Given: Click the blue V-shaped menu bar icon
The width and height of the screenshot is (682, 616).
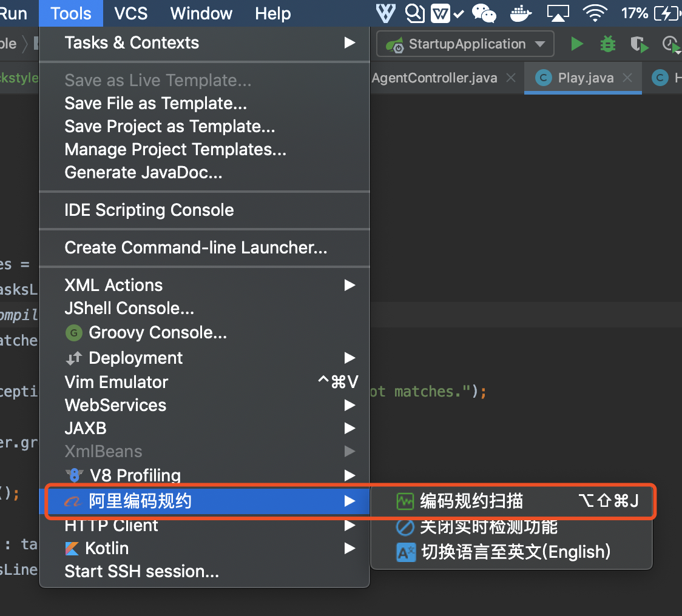Looking at the screenshot, I should click(x=386, y=13).
